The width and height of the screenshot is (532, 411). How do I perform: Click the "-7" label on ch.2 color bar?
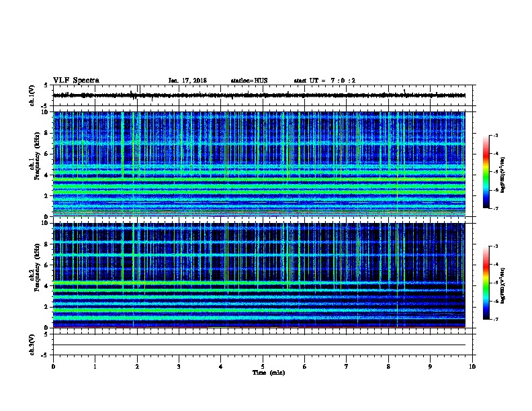point(495,319)
